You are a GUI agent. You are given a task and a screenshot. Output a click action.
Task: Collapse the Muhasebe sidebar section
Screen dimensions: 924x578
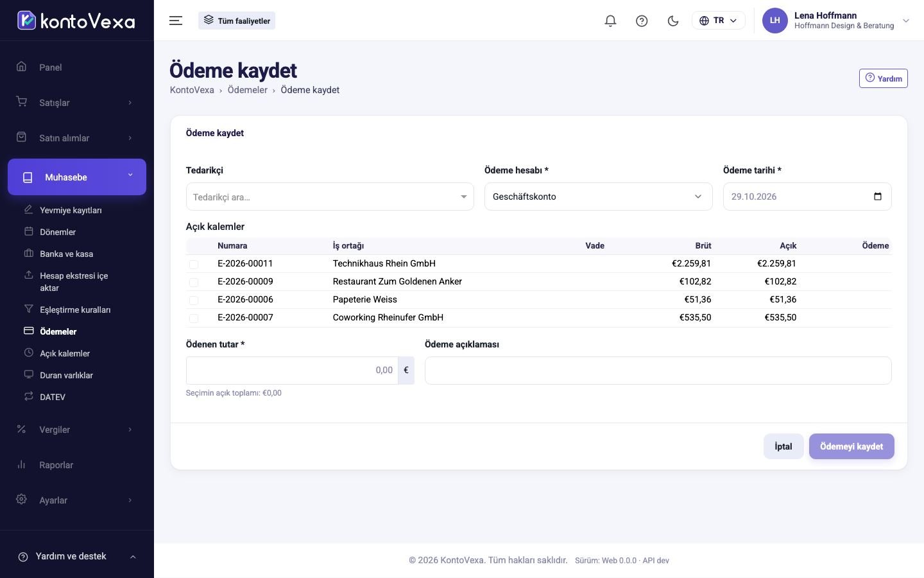(77, 177)
